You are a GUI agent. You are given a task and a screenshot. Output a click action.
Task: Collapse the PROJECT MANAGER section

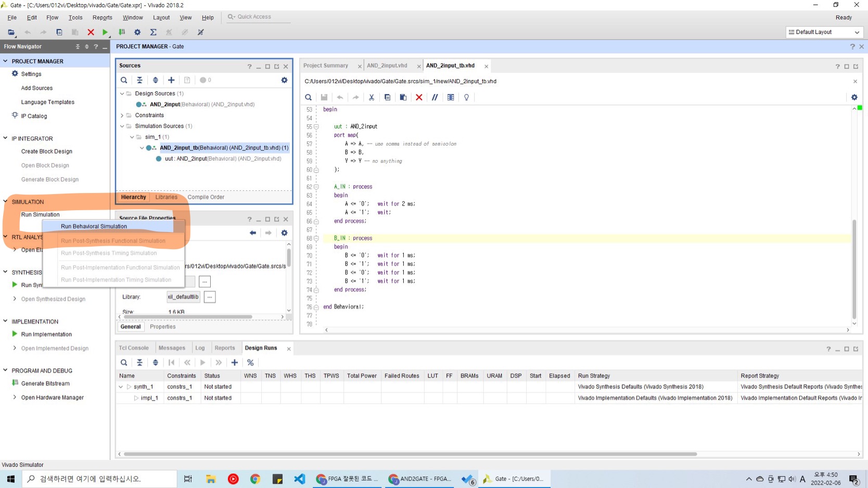point(5,61)
